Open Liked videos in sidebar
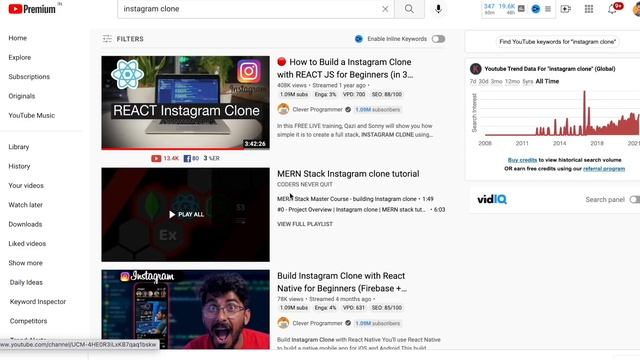Image resolution: width=640 pixels, height=360 pixels. click(27, 244)
